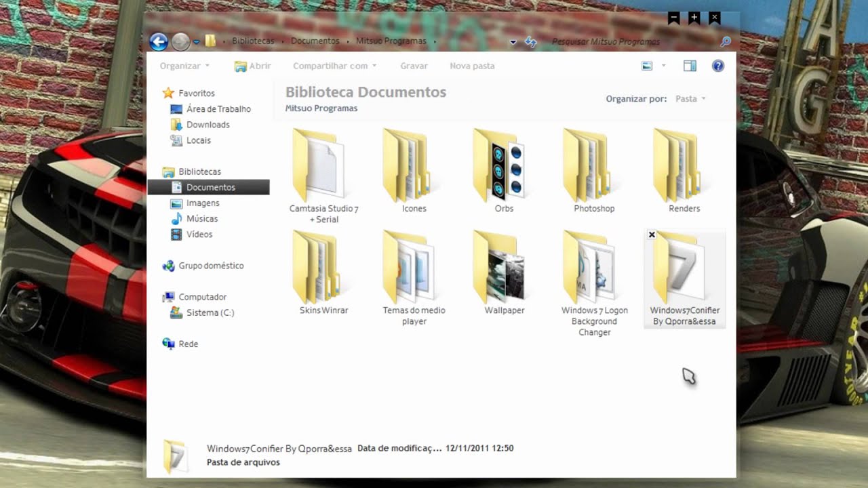Open Imagens library in the sidebar
Screen dimensions: 868x488
click(203, 203)
